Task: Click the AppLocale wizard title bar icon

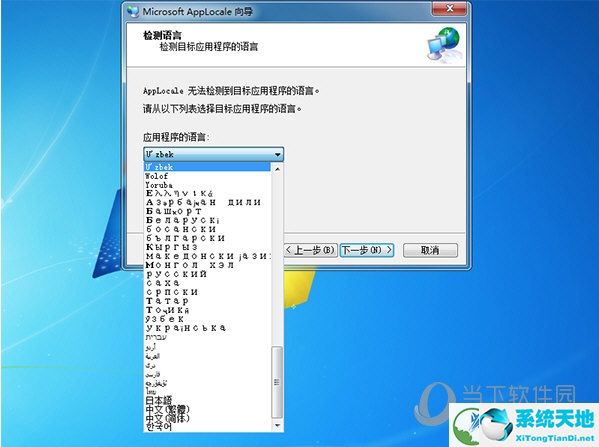Action: pyautogui.click(x=133, y=11)
